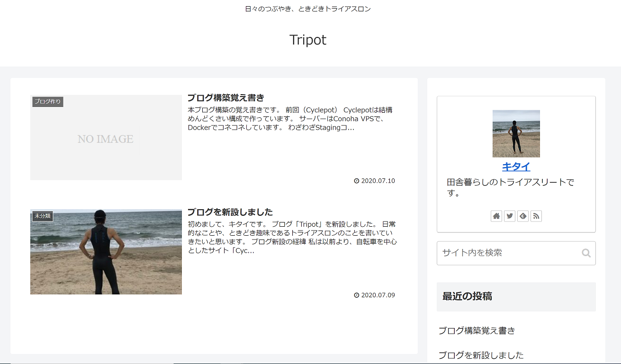Click the サイト内を検索 search field
This screenshot has height=364, width=621.
[x=516, y=253]
